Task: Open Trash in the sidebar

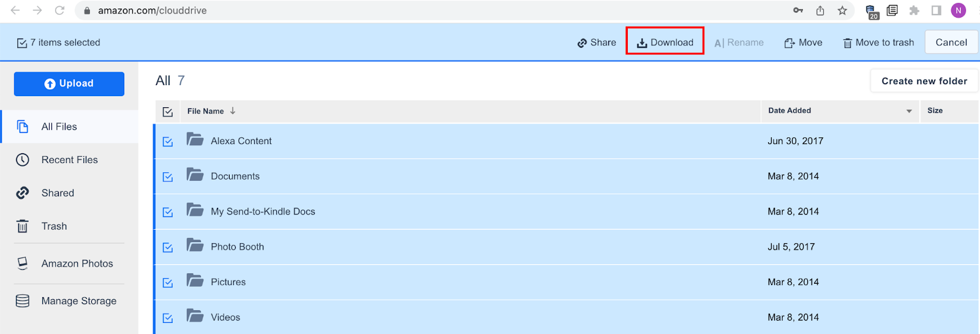Action: (x=69, y=226)
